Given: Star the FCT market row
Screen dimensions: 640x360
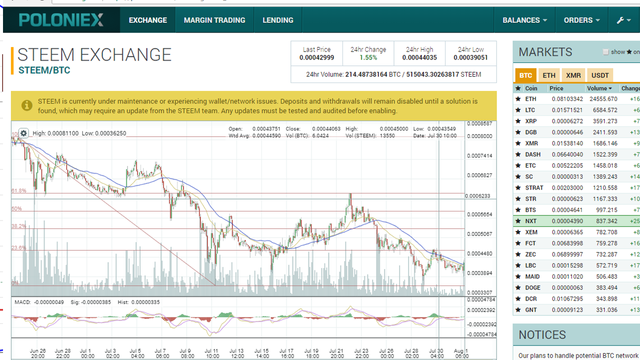Looking at the screenshot, I should [x=518, y=243].
